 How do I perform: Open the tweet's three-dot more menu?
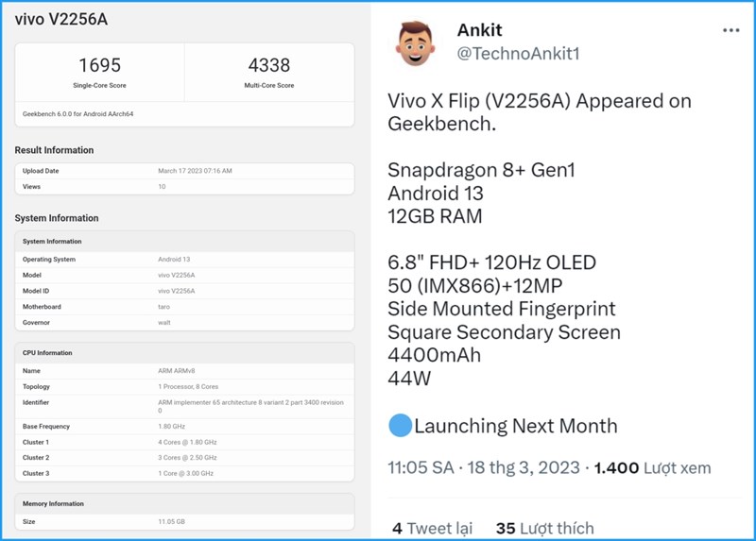click(x=730, y=30)
